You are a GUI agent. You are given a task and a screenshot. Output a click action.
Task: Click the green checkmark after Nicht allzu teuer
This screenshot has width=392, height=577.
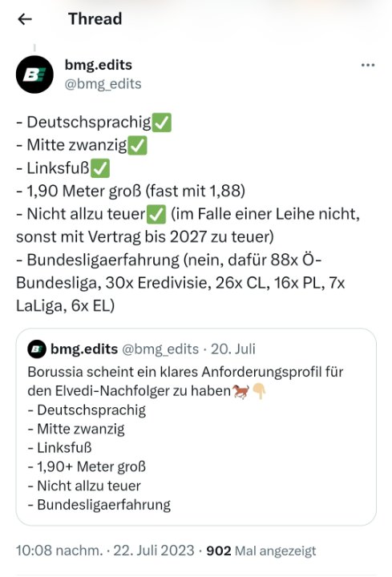pos(156,215)
